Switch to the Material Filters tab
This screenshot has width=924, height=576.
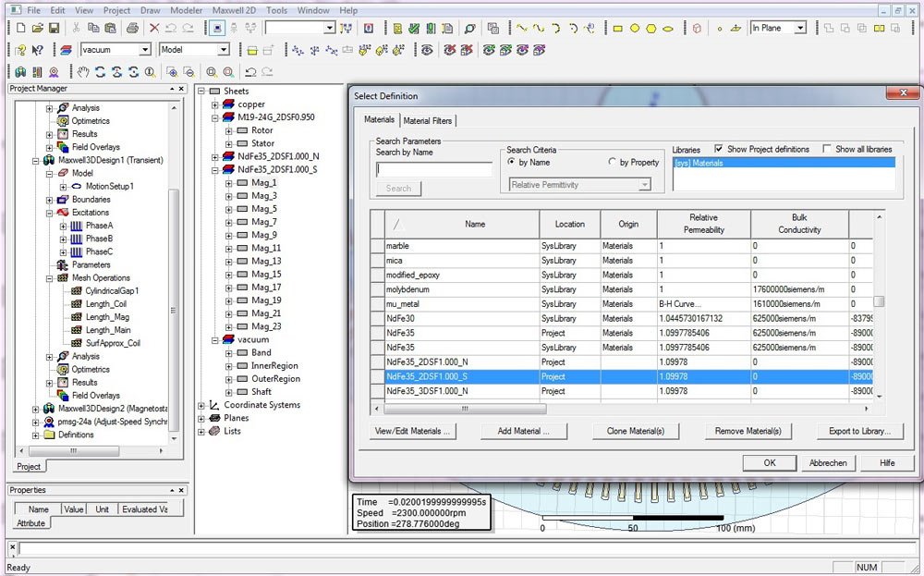(428, 120)
